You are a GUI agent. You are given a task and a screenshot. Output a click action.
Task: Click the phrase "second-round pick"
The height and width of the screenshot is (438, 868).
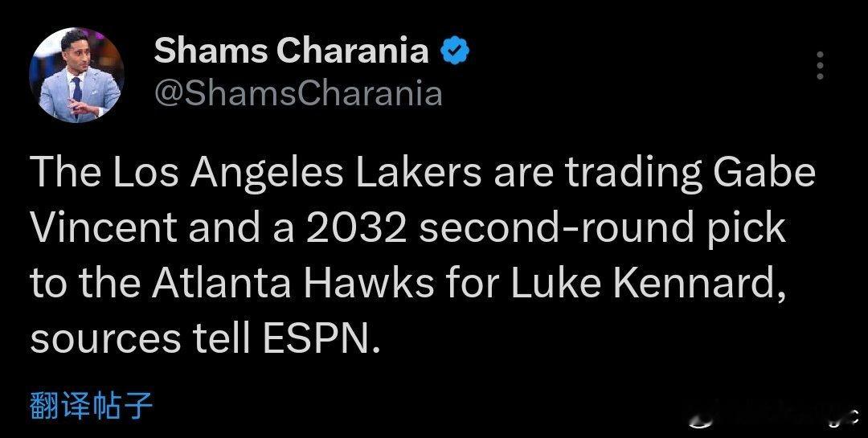(x=601, y=229)
